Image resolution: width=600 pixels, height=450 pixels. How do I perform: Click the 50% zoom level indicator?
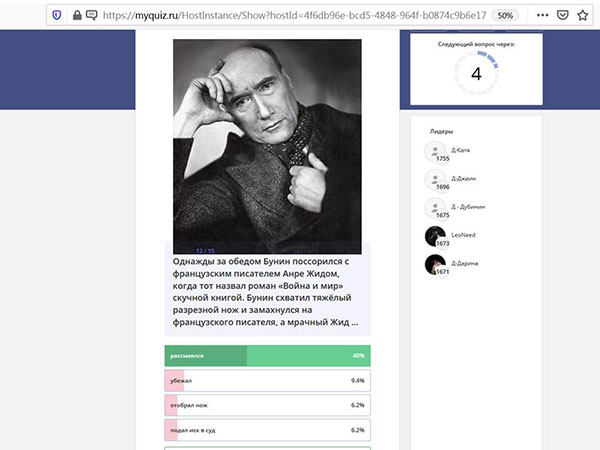click(x=506, y=15)
